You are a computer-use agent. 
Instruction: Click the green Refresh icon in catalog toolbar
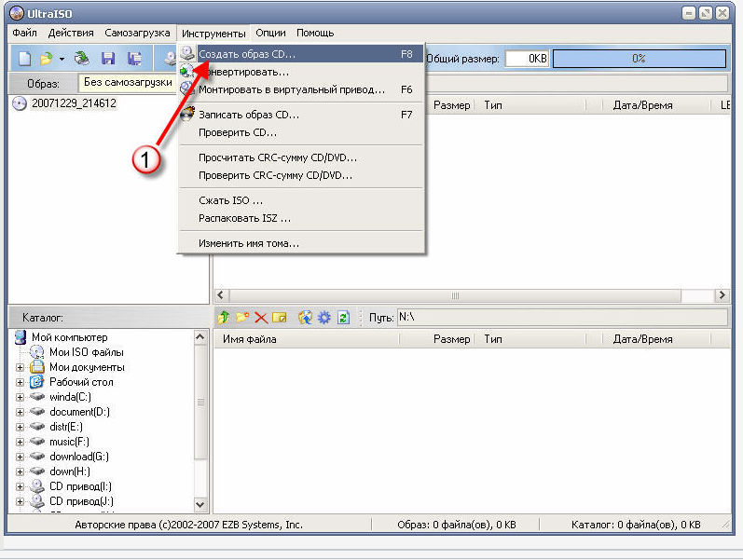click(x=344, y=317)
